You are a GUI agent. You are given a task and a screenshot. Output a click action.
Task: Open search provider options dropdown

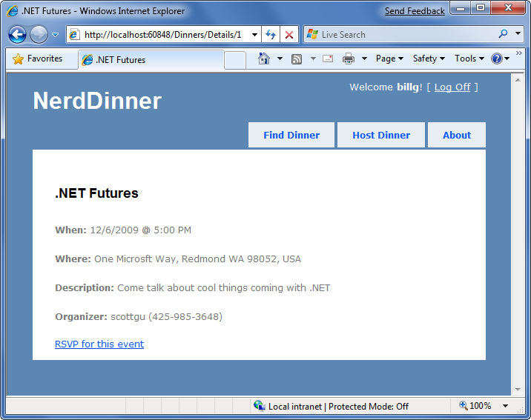[x=518, y=33]
